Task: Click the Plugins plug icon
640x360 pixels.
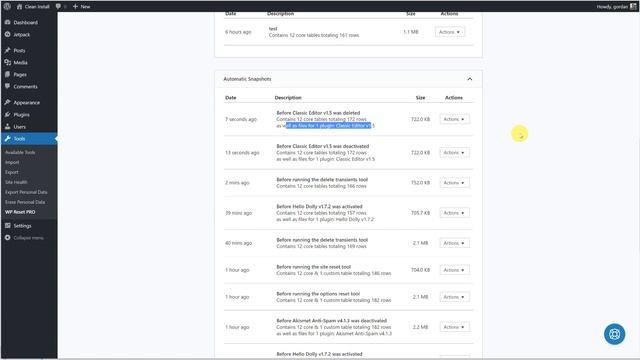Action: [x=7, y=114]
